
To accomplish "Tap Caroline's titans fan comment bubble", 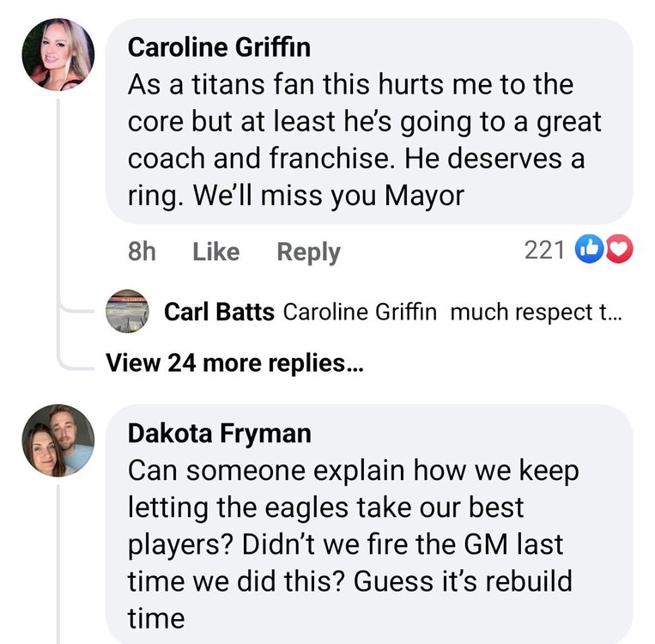I will click(365, 140).
